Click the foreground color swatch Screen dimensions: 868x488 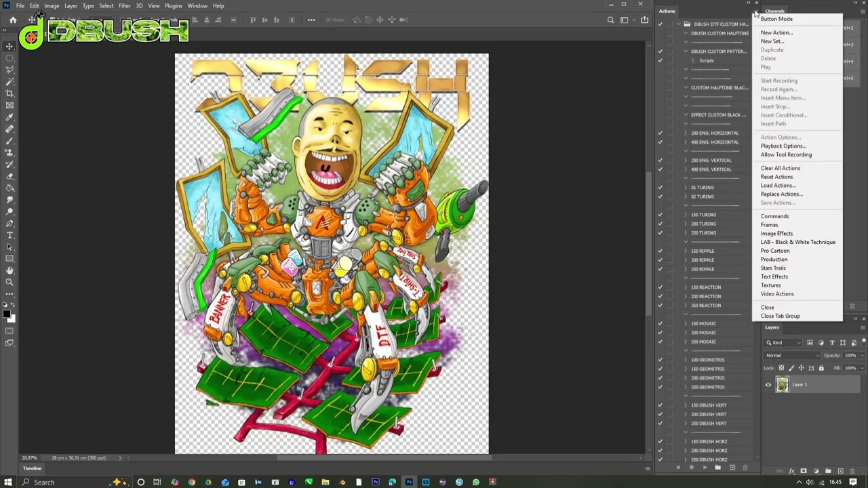coord(7,314)
